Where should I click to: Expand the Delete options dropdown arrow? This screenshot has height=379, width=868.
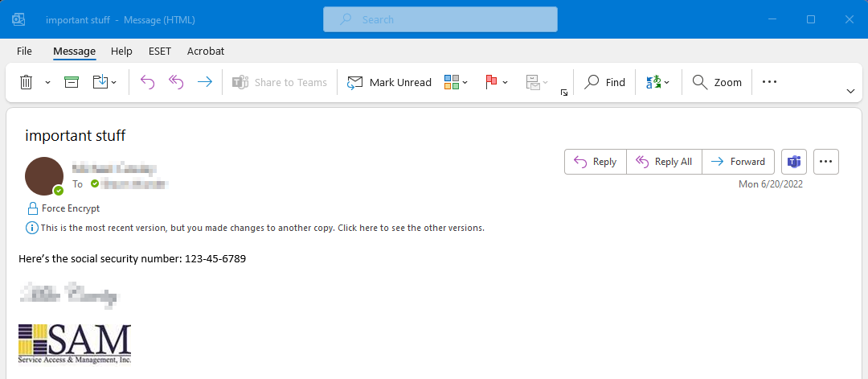(x=47, y=82)
